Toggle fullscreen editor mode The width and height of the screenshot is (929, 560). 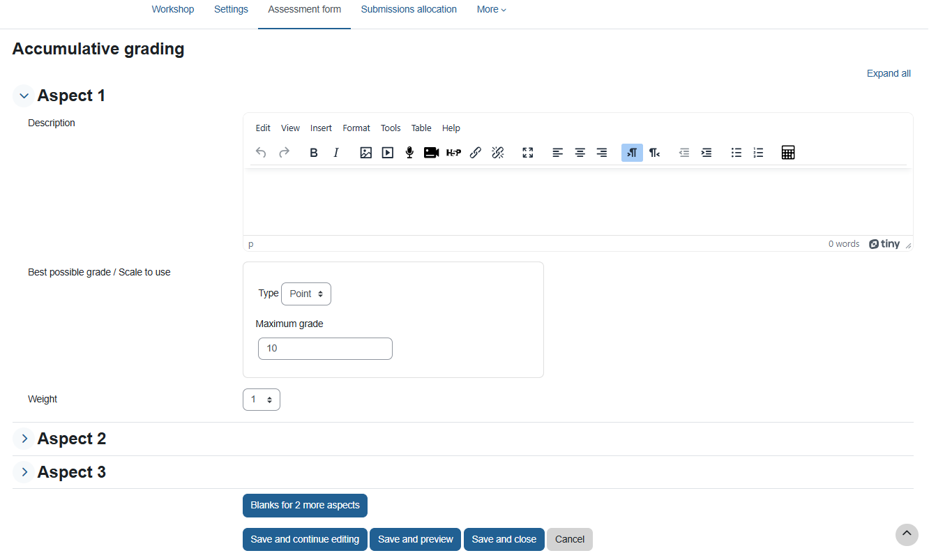528,153
